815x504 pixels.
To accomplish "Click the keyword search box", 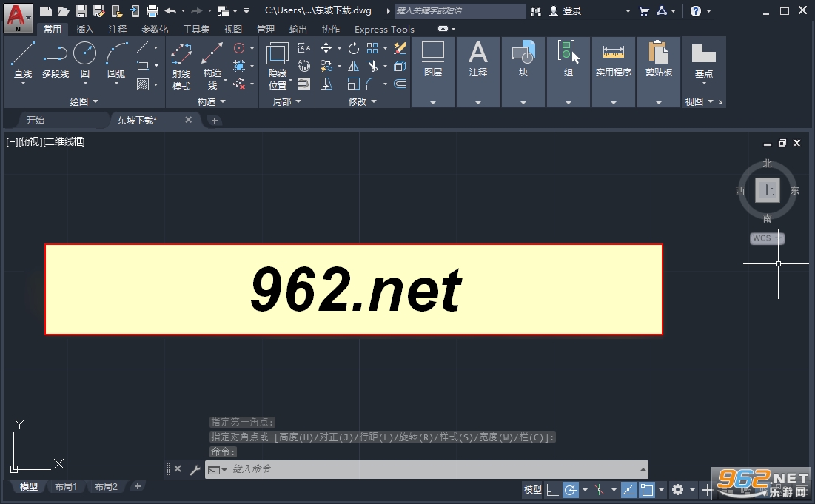I will point(460,10).
